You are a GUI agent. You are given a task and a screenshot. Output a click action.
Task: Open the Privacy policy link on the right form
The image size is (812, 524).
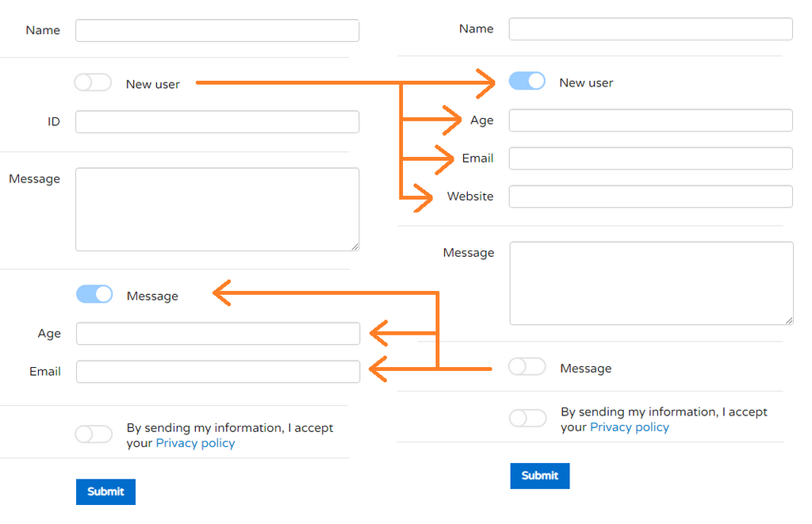629,426
